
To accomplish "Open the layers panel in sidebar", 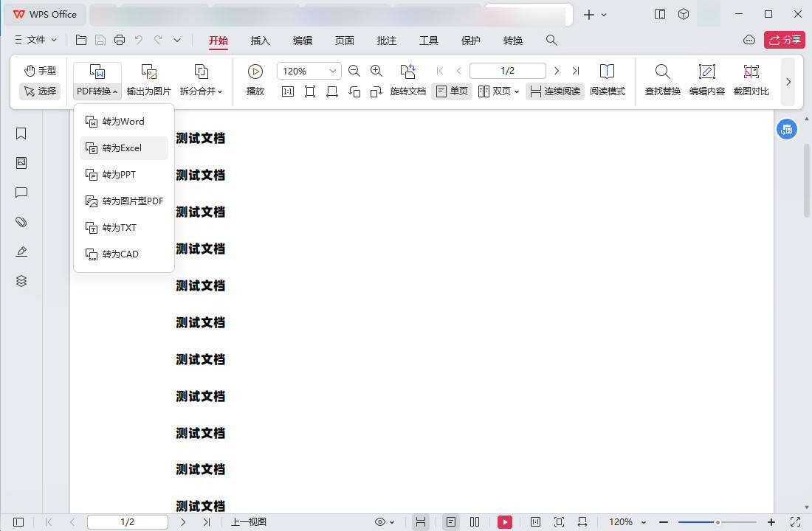I will click(21, 281).
